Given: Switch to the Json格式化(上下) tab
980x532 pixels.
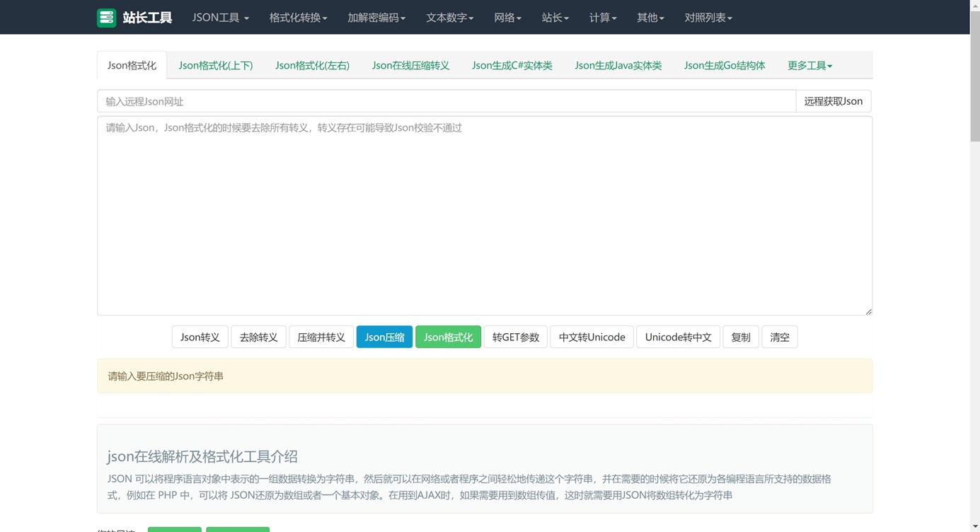Looking at the screenshot, I should (216, 65).
